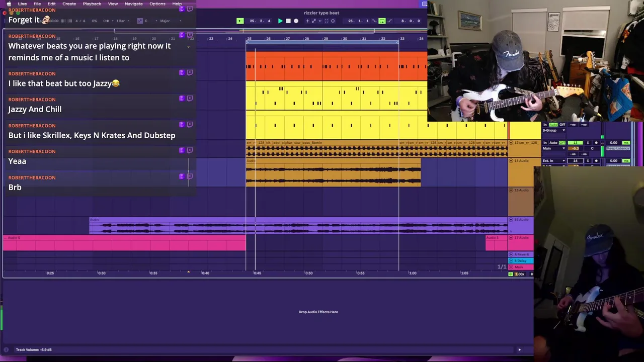Open the Create menu
The image size is (644, 362).
(x=69, y=4)
